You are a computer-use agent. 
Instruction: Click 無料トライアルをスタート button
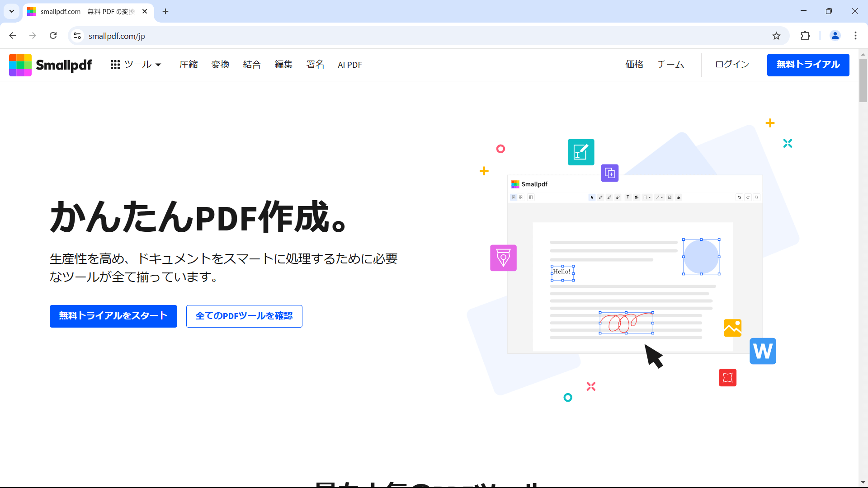click(x=113, y=316)
